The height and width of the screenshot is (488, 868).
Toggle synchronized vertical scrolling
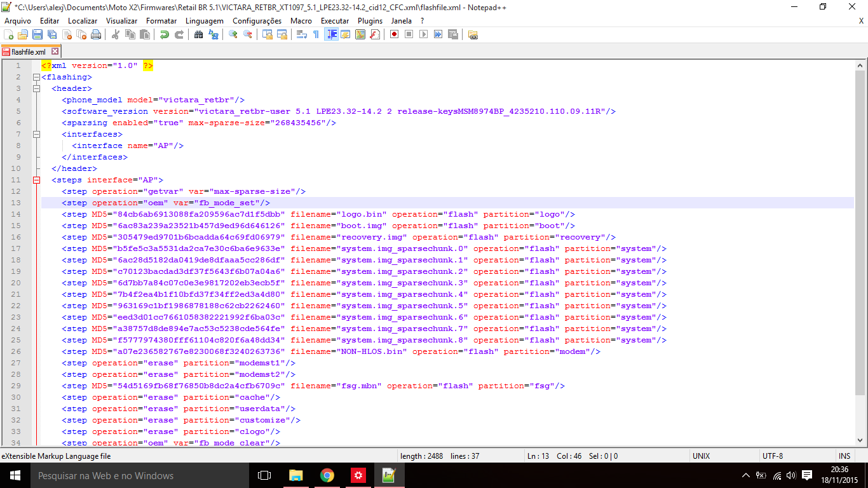[x=268, y=34]
